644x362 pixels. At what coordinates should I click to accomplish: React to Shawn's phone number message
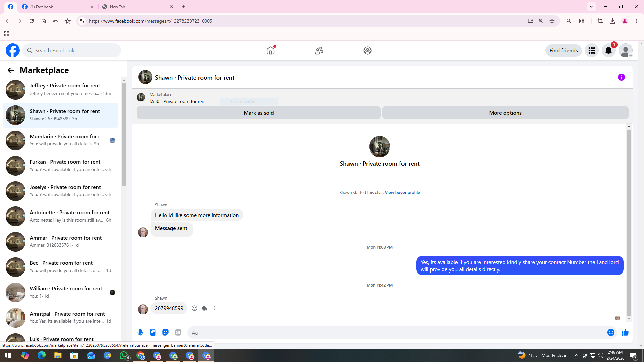(194, 308)
